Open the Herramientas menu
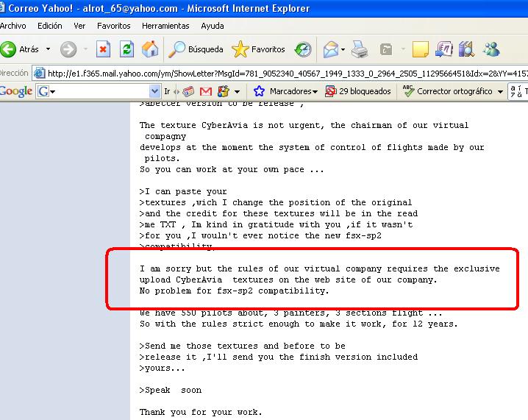Viewport: 528px width, 420px height. pos(165,26)
